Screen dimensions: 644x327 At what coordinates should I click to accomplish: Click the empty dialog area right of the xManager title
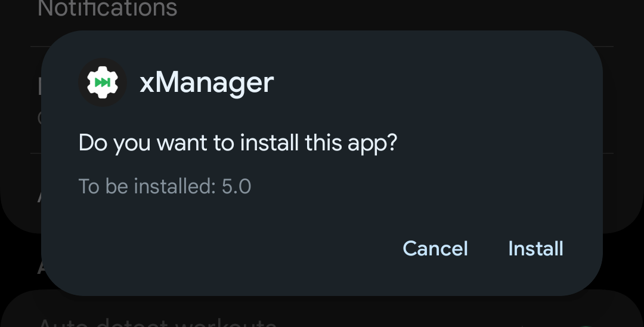point(431,83)
